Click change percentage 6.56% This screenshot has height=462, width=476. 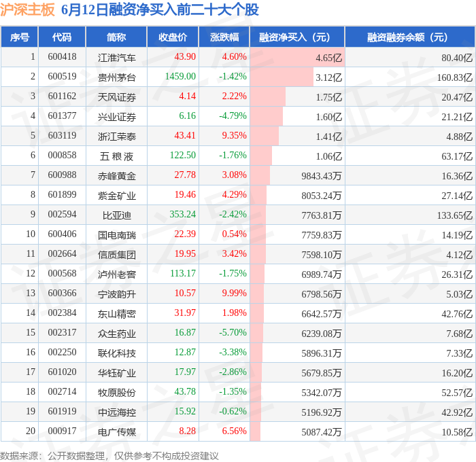[234, 431]
